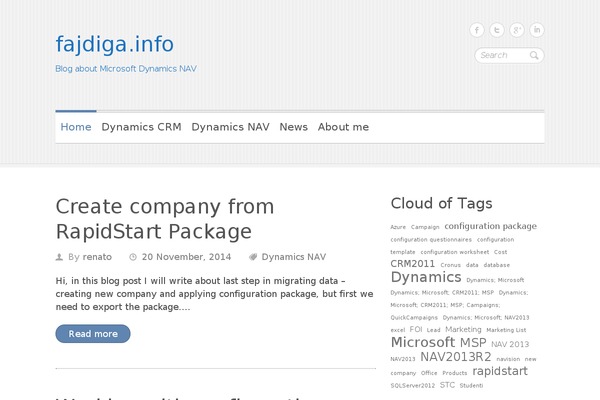The height and width of the screenshot is (400, 600).
Task: Click the search magnifier icon
Action: pos(534,56)
